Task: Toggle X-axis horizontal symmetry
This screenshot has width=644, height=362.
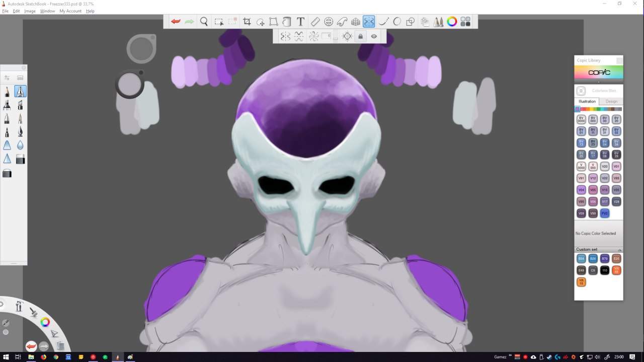Action: (299, 36)
